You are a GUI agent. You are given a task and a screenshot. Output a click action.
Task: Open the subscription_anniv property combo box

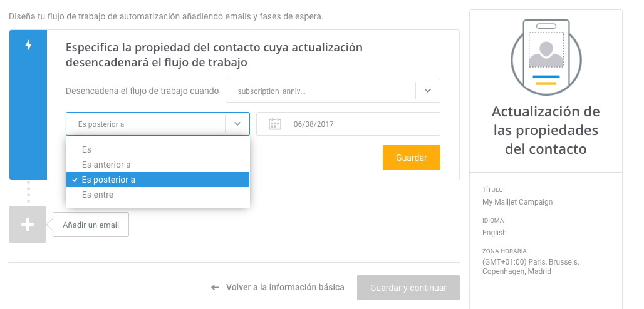point(333,91)
